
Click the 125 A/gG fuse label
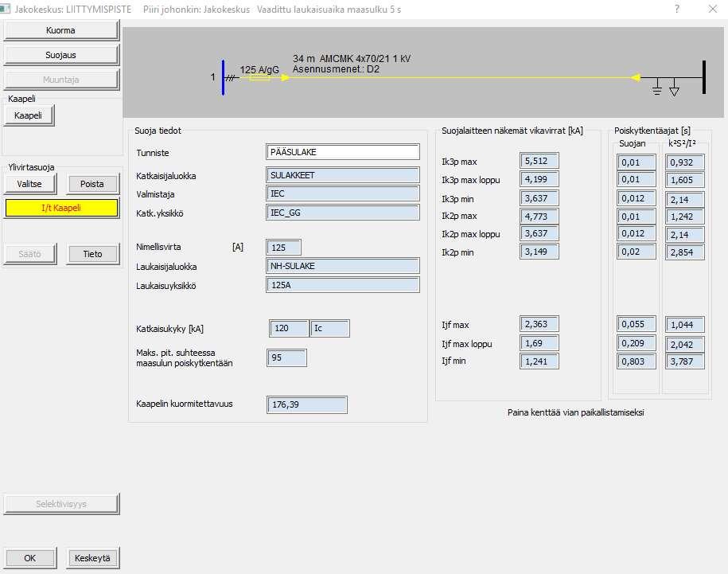(259, 70)
